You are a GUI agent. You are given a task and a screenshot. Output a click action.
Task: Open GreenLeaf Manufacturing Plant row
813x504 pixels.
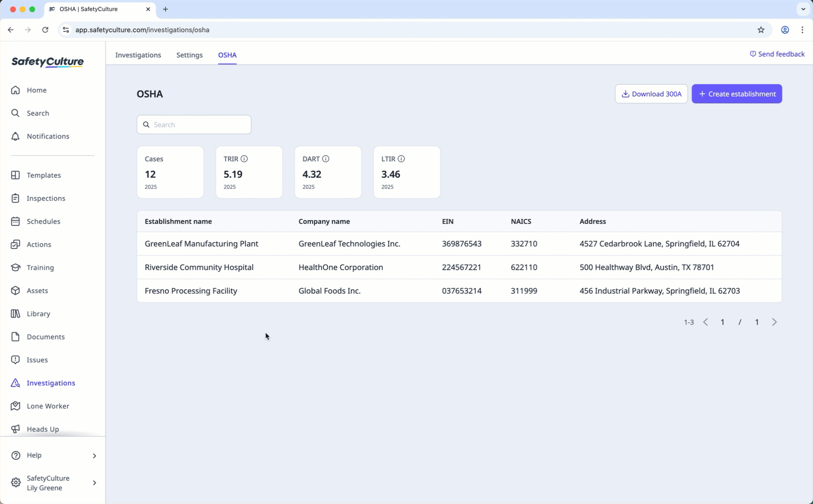pos(459,244)
